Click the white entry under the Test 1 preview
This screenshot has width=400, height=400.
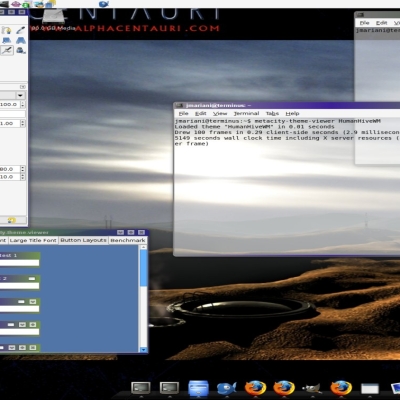(x=20, y=263)
